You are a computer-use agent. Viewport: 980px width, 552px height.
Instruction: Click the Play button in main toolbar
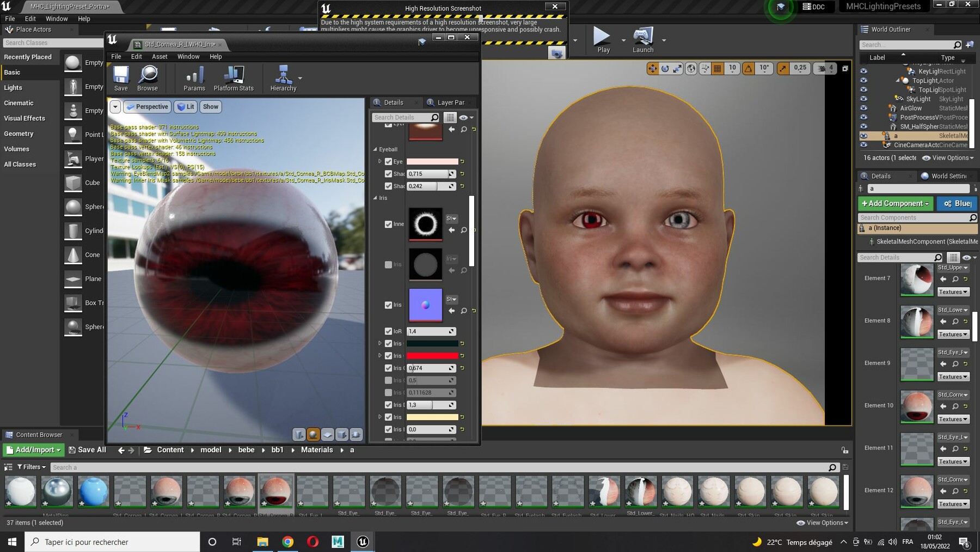tap(603, 40)
